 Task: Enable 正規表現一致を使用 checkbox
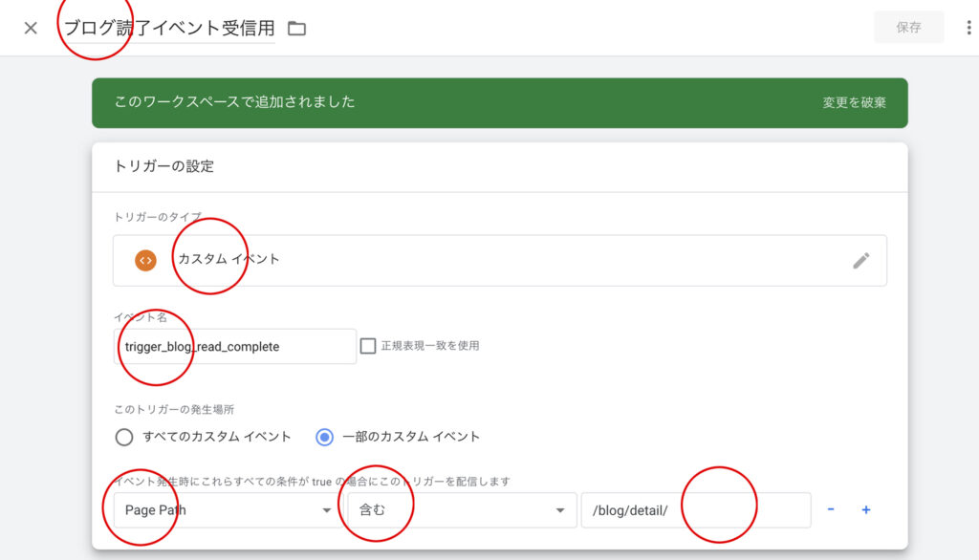(368, 346)
